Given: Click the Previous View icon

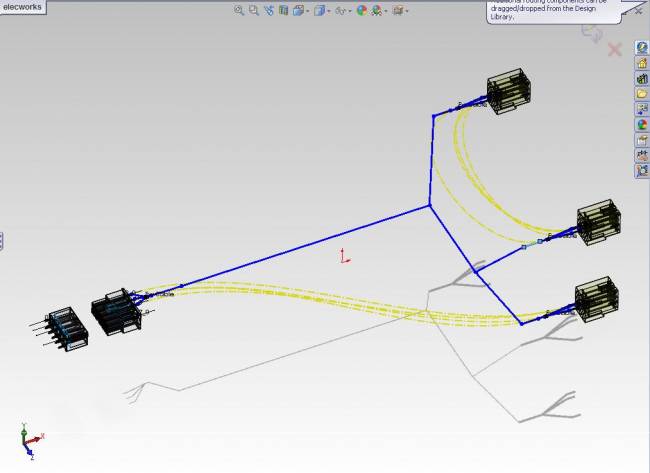Looking at the screenshot, I should coord(269,10).
